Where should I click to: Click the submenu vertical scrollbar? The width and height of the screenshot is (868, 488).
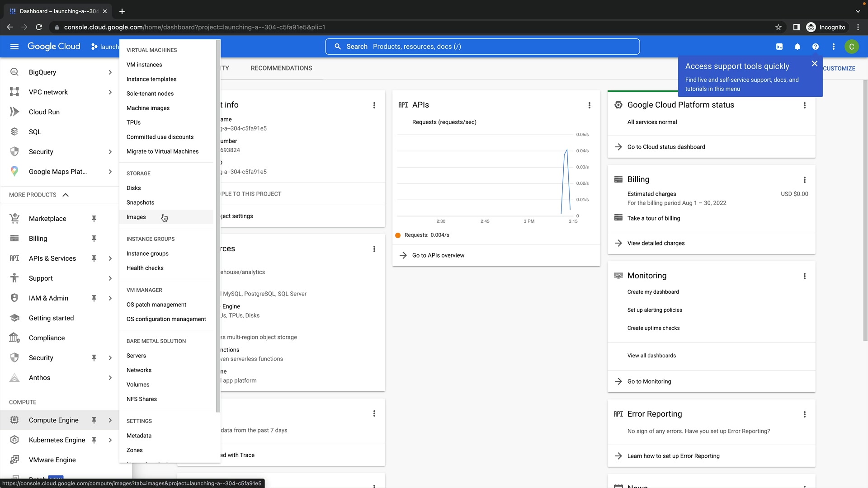[x=218, y=226]
